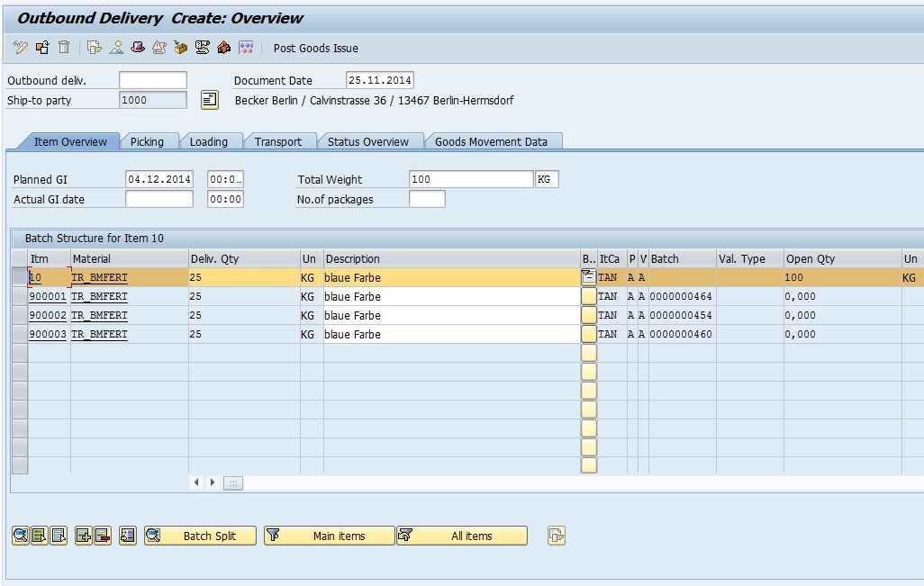
Task: Click the Batch Split button
Action: pos(200,536)
